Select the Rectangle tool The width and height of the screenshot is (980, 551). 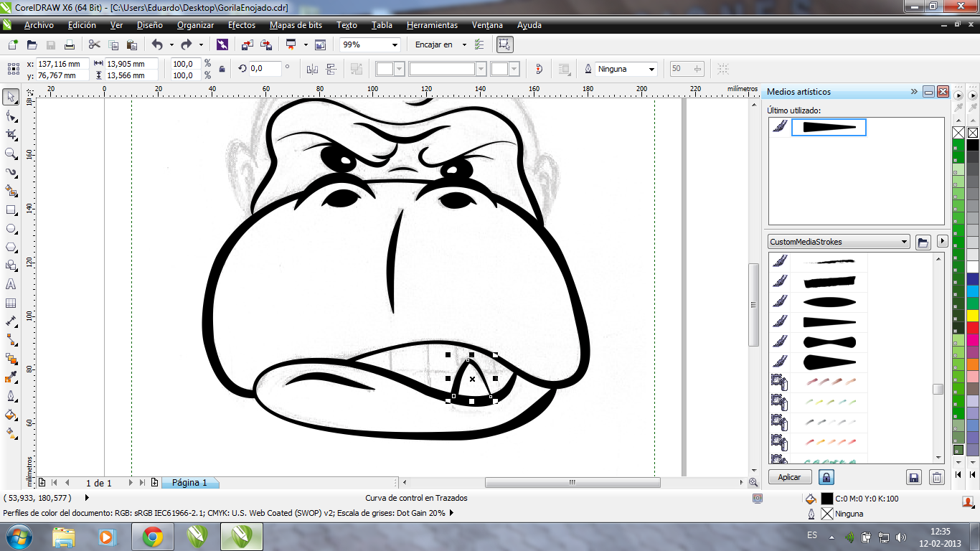11,210
